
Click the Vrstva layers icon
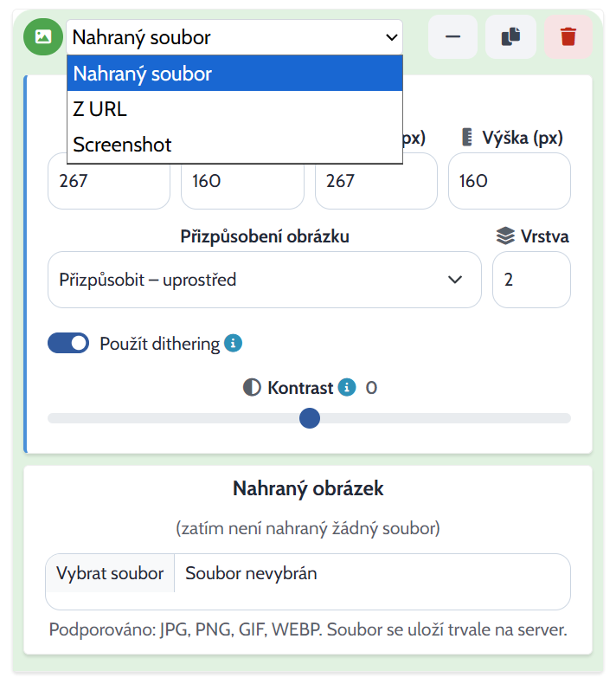[x=505, y=236]
